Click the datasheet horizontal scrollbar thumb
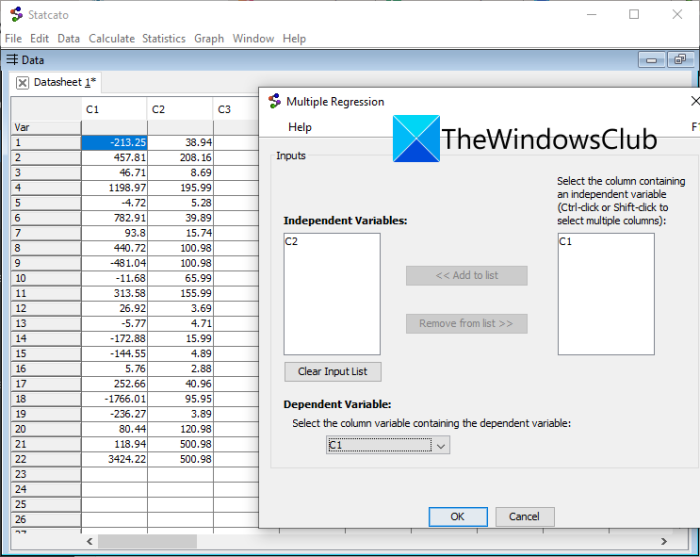 coord(147,541)
